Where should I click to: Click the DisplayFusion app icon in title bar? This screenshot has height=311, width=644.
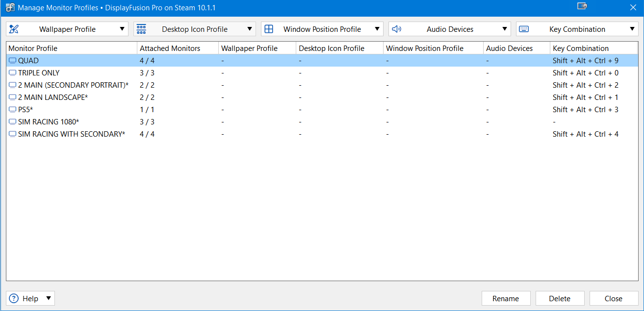[x=9, y=7]
